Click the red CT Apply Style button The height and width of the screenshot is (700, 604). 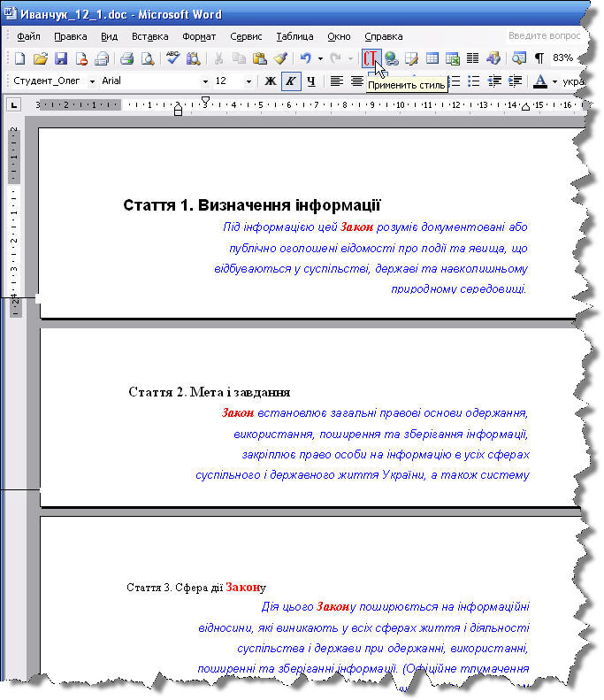[371, 58]
